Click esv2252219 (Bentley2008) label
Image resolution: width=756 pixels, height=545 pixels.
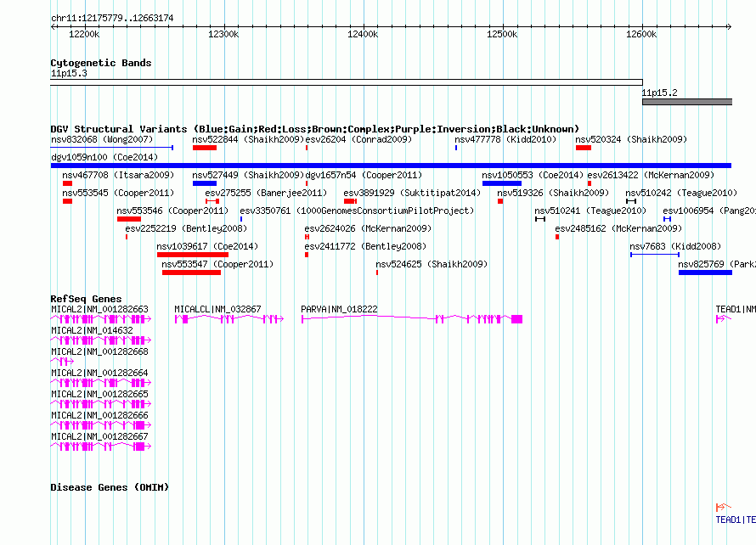pos(186,228)
